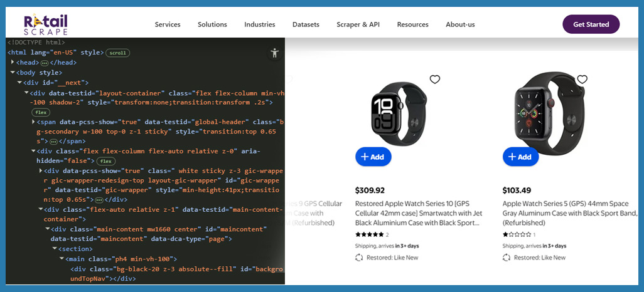644x292 pixels.
Task: Collapse the flex-column flex-auto div node
Action: click(33, 151)
